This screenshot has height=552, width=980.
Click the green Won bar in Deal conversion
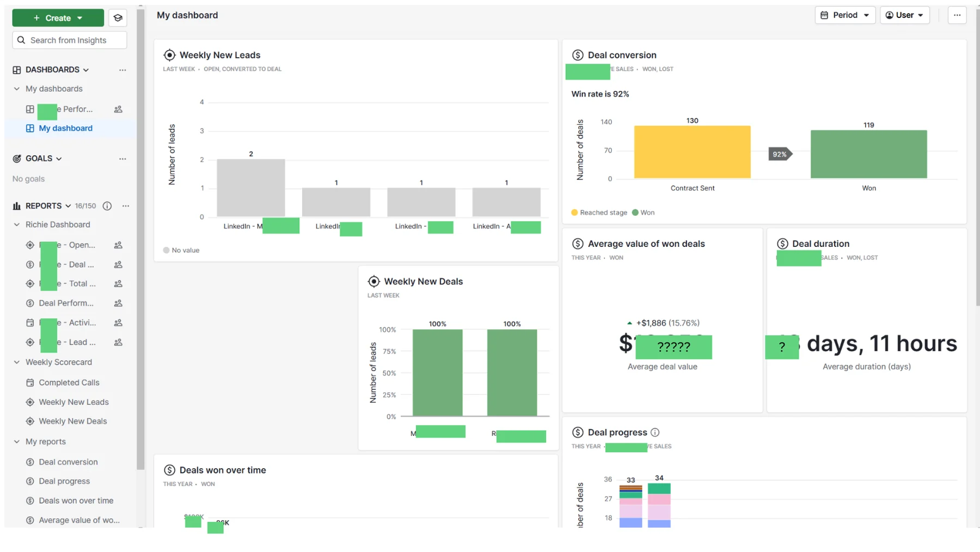(x=868, y=154)
